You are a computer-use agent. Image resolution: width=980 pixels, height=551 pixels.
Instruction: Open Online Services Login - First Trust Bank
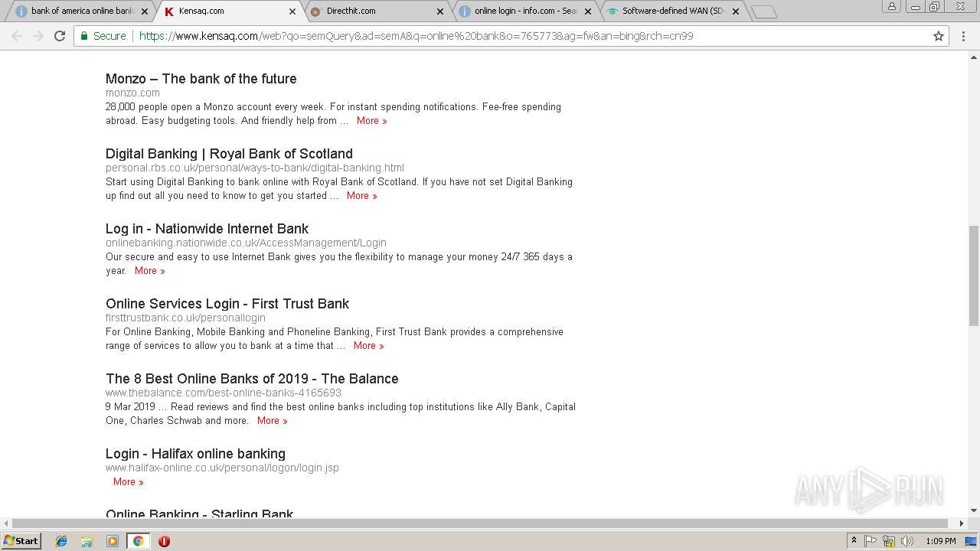227,304
